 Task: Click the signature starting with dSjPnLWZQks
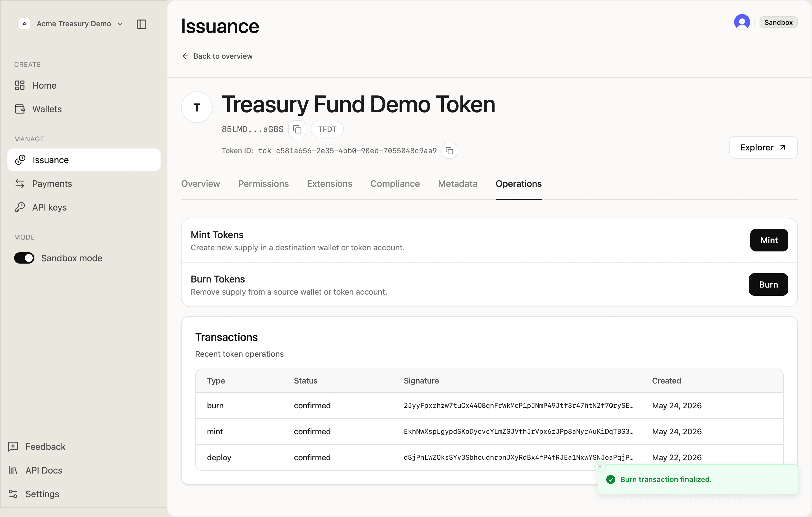(518, 457)
